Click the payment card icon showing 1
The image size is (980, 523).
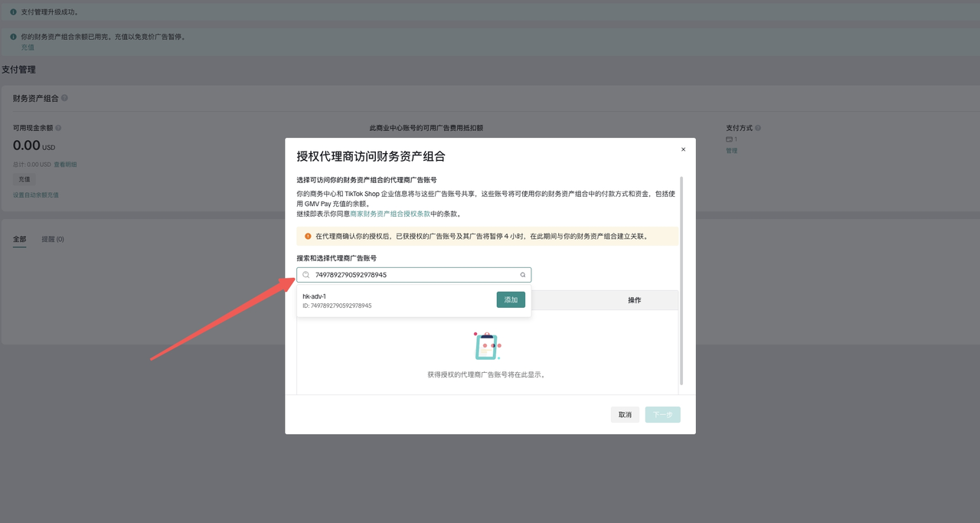(728, 139)
